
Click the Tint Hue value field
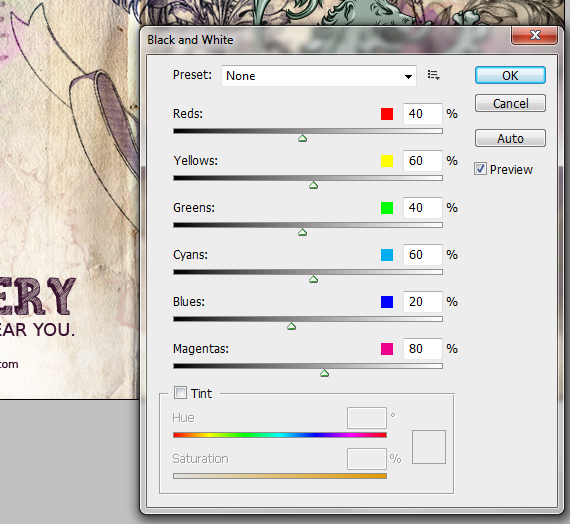[x=367, y=418]
